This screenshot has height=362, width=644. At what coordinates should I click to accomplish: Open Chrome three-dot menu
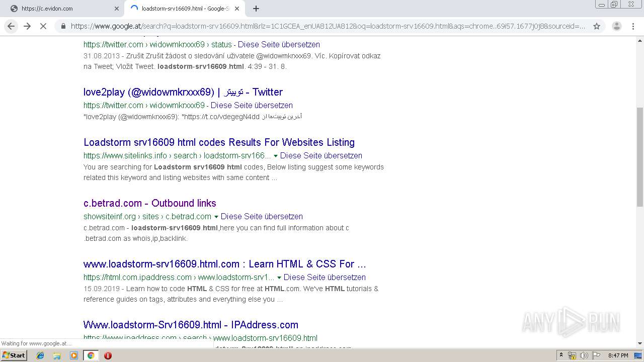[x=633, y=26]
